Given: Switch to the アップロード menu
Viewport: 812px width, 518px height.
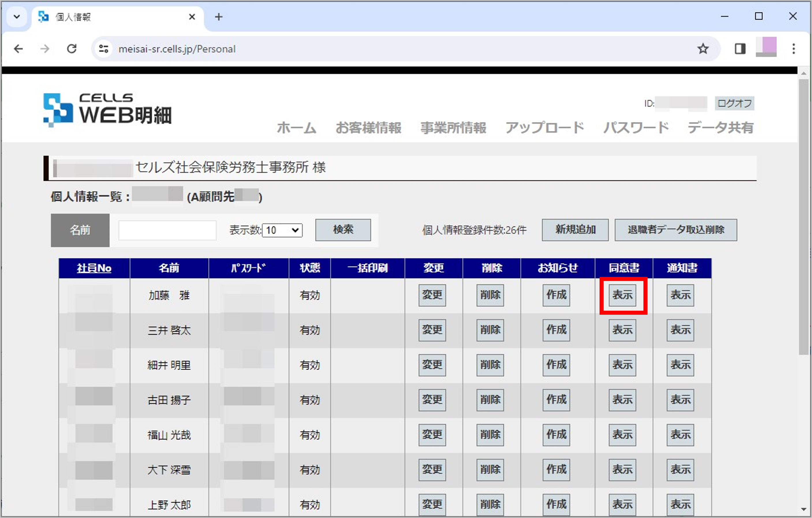Looking at the screenshot, I should 545,127.
